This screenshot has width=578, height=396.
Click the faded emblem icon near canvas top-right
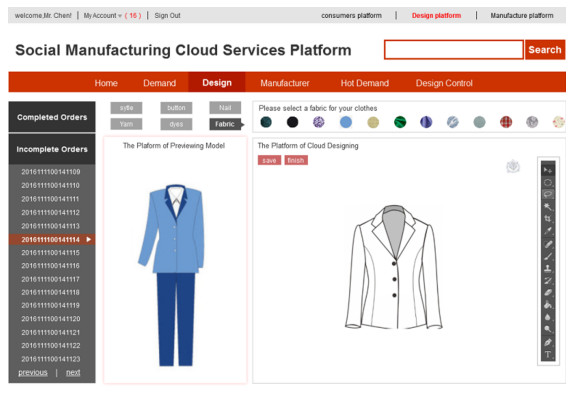point(513,167)
